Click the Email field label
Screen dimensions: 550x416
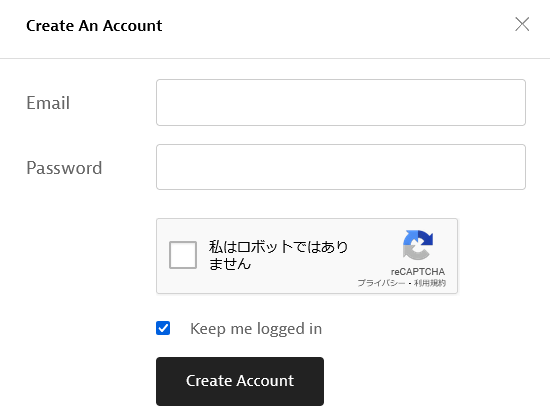(48, 103)
